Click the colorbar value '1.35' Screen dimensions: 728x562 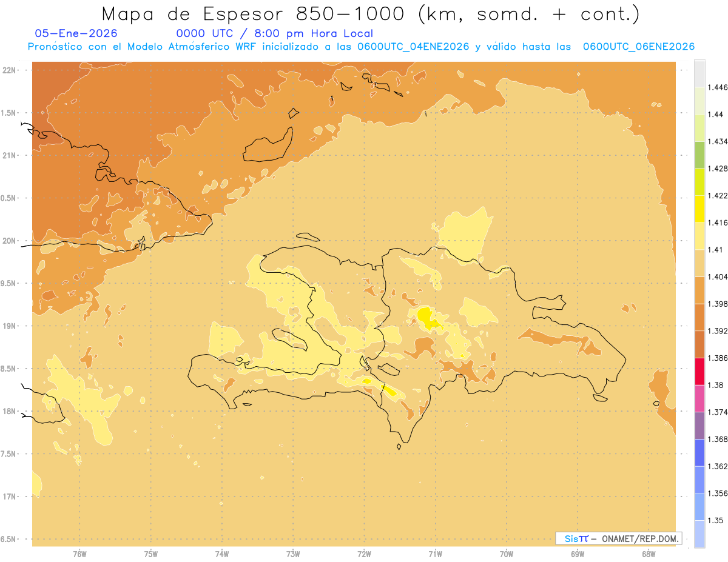click(x=716, y=521)
